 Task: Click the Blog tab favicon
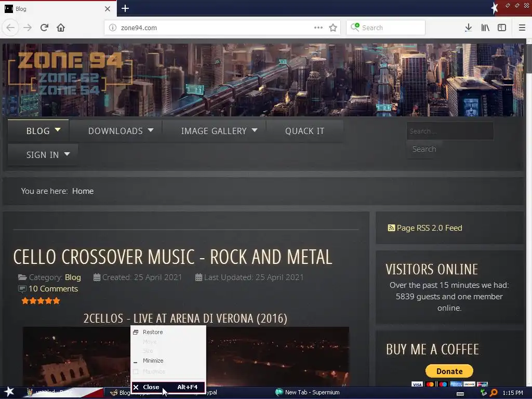click(x=9, y=9)
